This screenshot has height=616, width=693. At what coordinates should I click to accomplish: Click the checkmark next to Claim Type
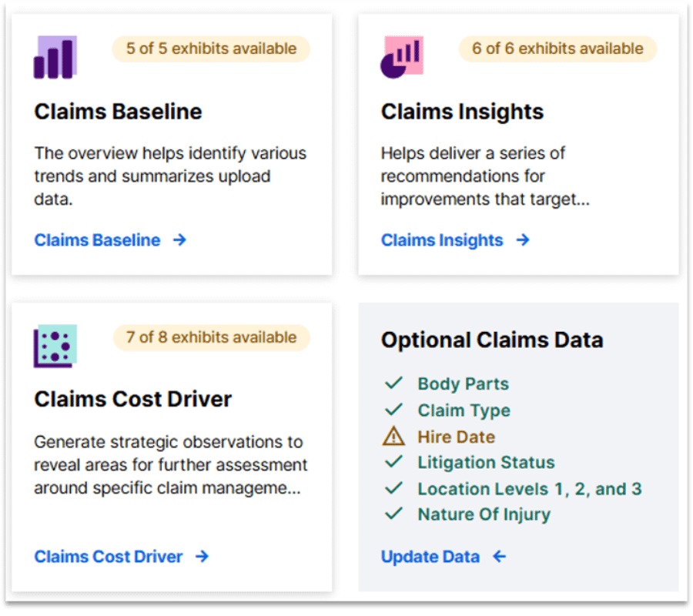click(393, 410)
